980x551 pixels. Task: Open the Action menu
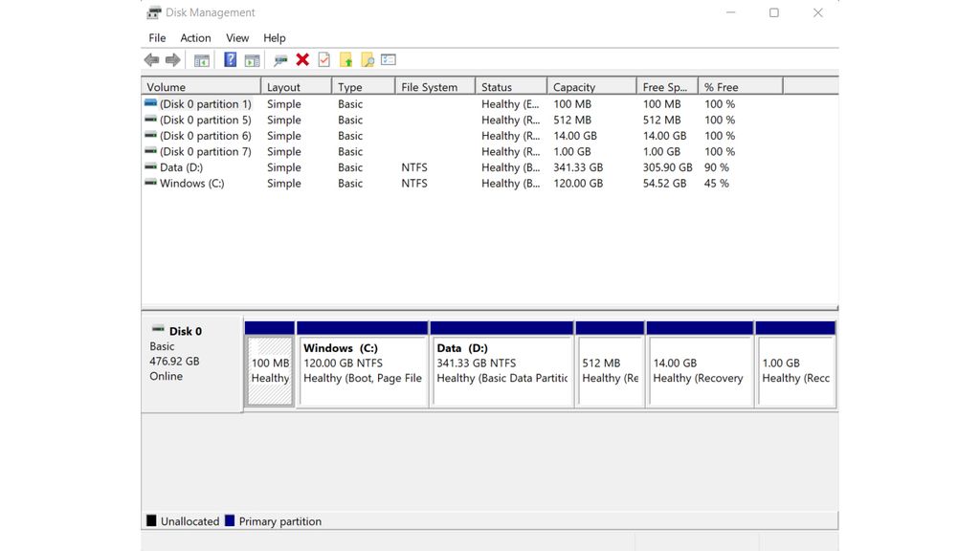(195, 37)
